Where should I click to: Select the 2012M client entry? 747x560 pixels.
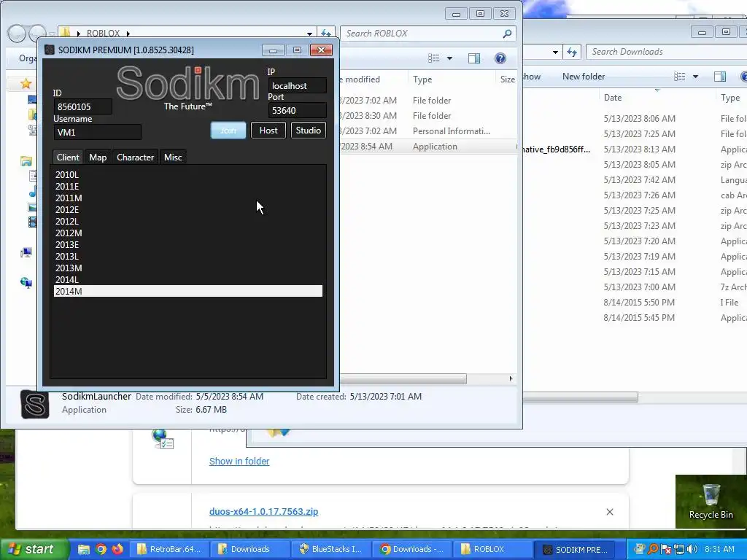[x=187, y=233]
